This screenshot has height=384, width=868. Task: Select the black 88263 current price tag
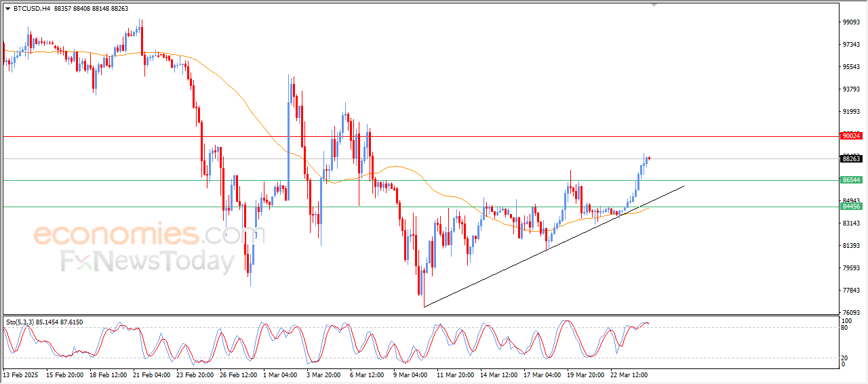point(851,158)
